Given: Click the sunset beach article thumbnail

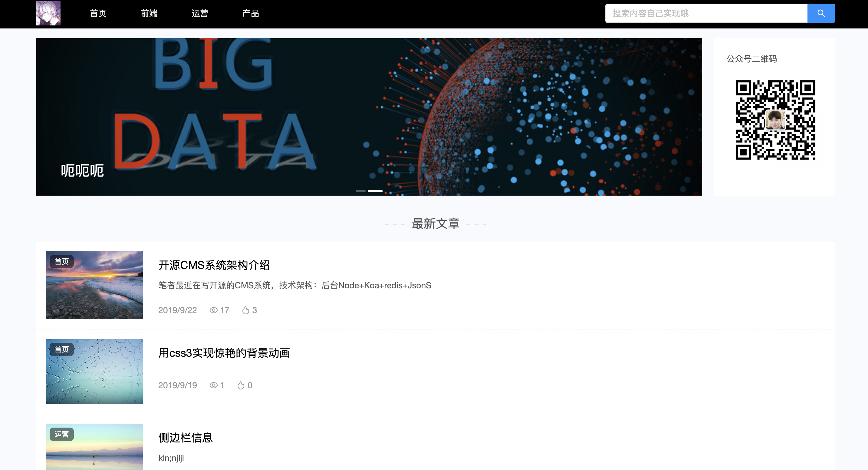Looking at the screenshot, I should click(94, 290).
